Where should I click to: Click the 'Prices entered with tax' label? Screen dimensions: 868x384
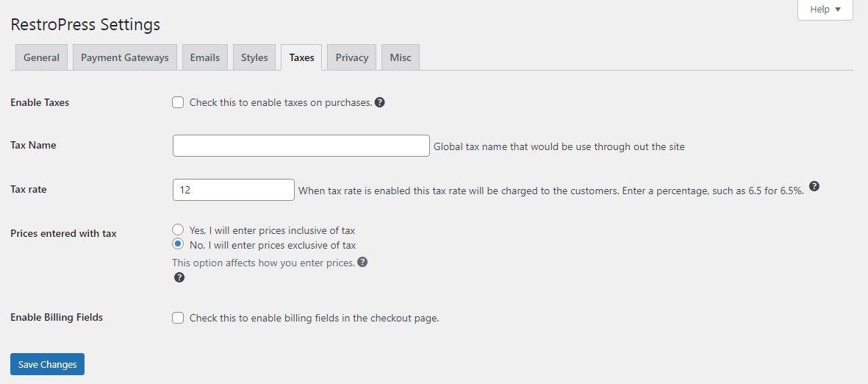point(64,233)
